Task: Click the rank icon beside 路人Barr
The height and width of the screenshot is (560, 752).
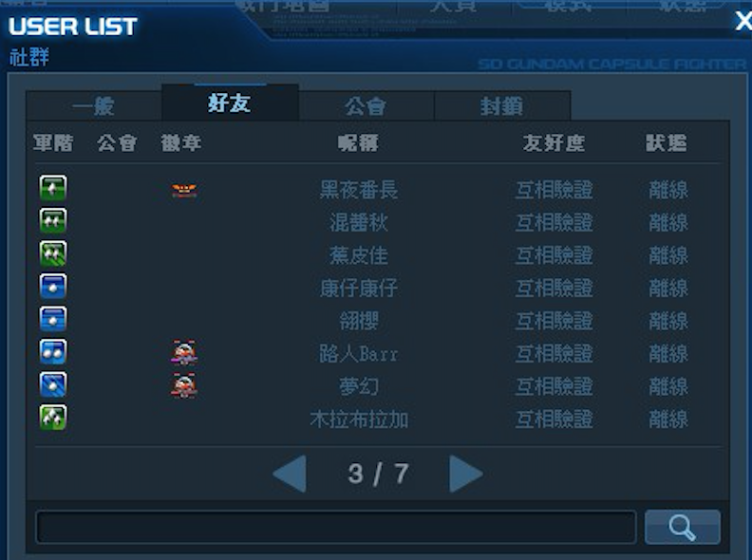Action: click(53, 352)
